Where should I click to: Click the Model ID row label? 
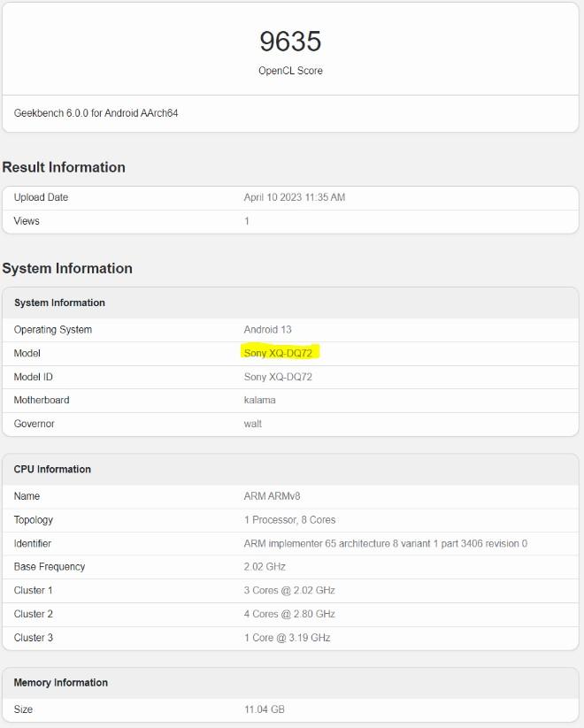click(x=34, y=377)
